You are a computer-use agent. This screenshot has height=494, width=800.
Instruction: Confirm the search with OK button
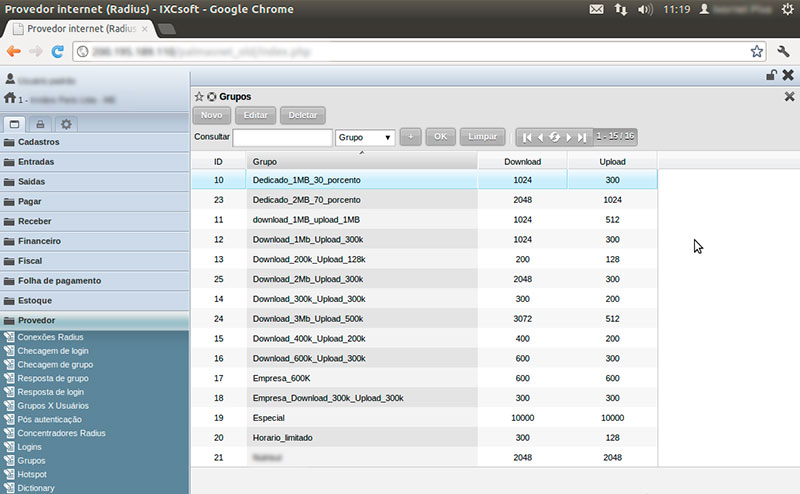pos(440,137)
